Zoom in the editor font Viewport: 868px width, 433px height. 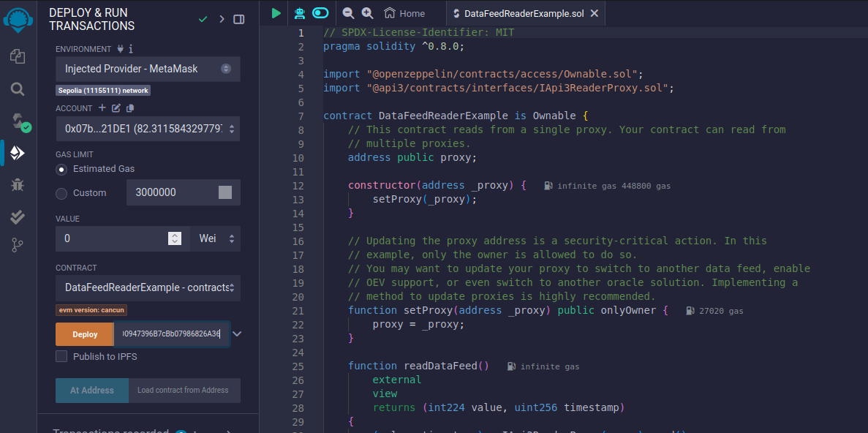[367, 13]
